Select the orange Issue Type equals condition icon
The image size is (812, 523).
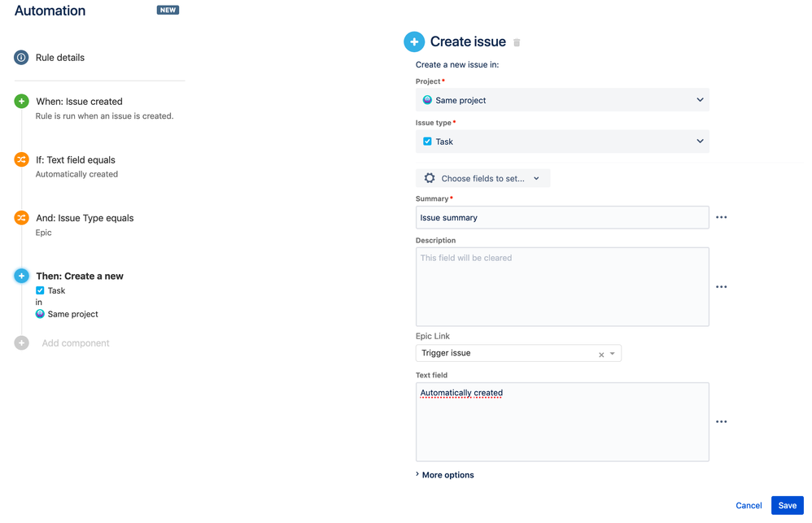[x=21, y=218]
